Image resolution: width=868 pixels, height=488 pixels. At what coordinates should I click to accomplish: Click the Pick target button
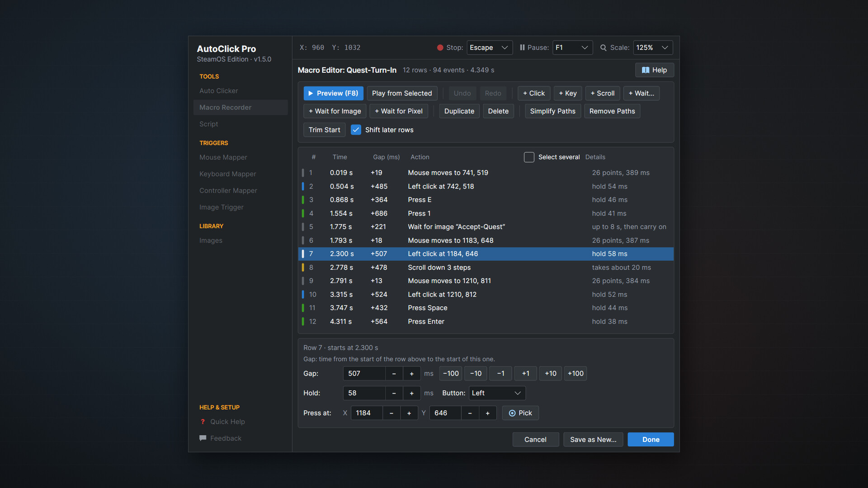tap(520, 413)
